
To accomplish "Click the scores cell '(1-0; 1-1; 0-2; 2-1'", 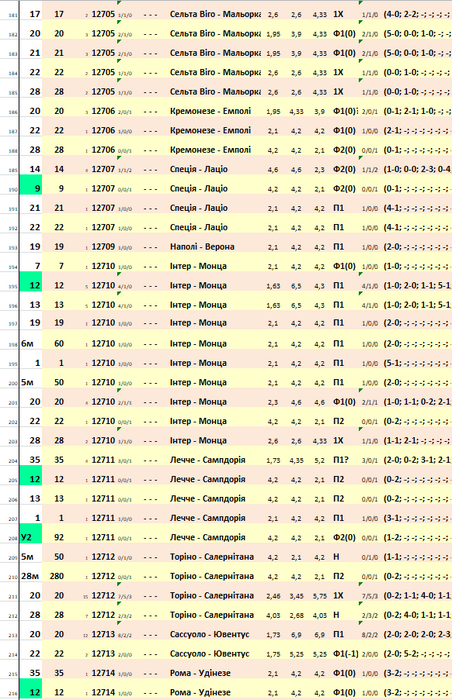I will 417,402.
